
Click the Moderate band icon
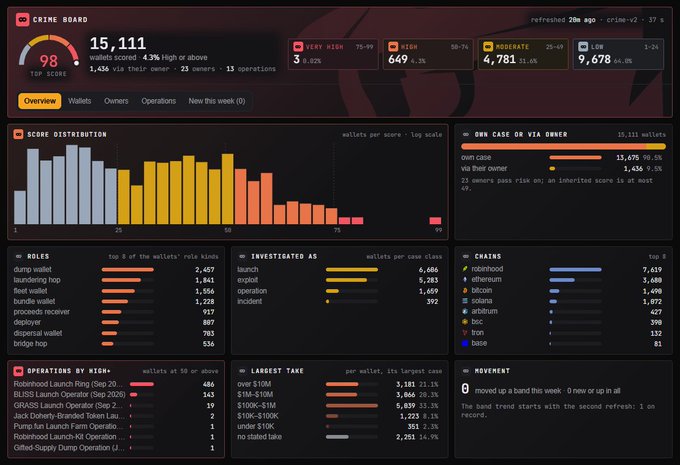pos(488,46)
